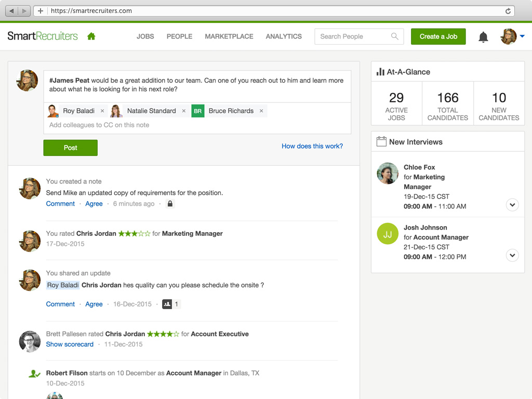Click the three-star rating for Marketing Manager
Image resolution: width=532 pixels, height=399 pixels.
coord(134,233)
